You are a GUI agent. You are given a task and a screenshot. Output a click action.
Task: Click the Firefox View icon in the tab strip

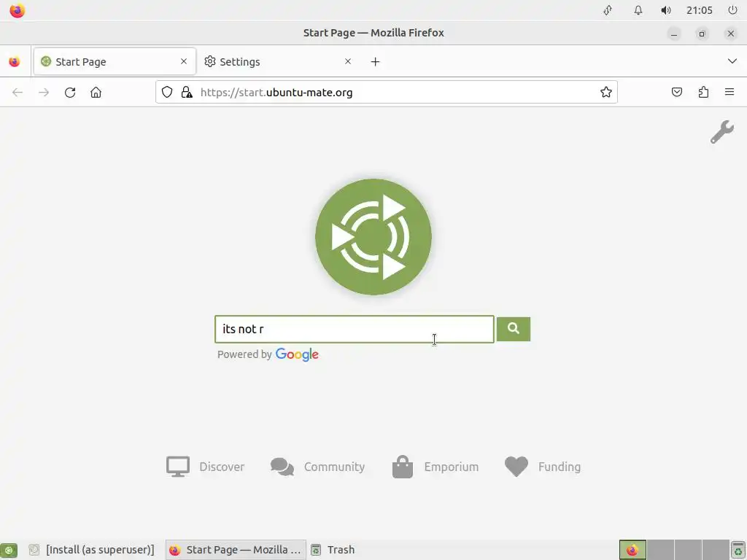pyautogui.click(x=15, y=61)
